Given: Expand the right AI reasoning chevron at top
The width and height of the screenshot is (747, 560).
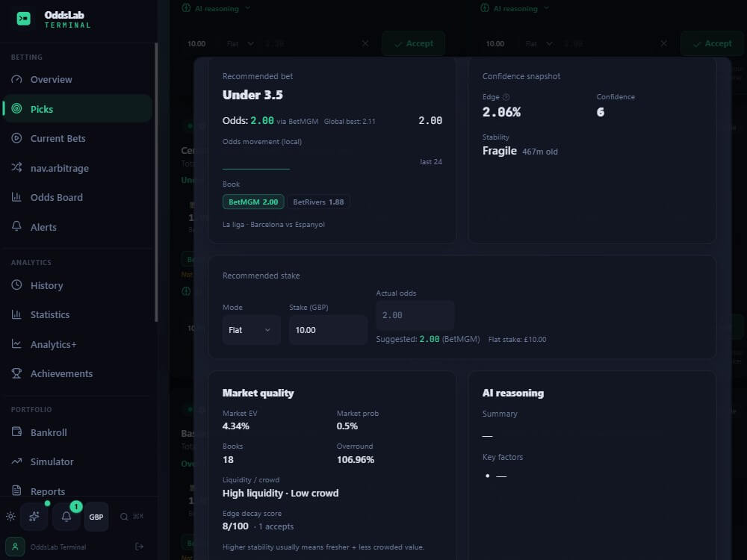Looking at the screenshot, I should [547, 8].
